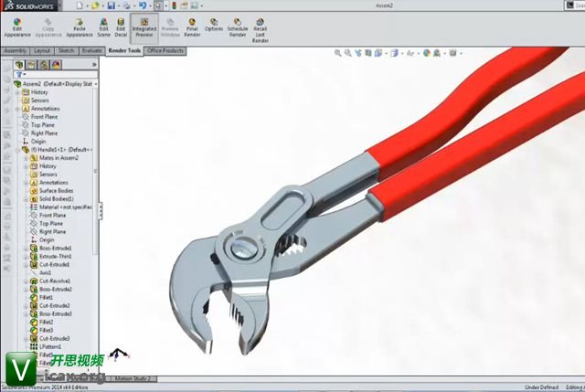Toggle Integrated Preview rendering
Screen dimensions: 585x392
tap(144, 28)
